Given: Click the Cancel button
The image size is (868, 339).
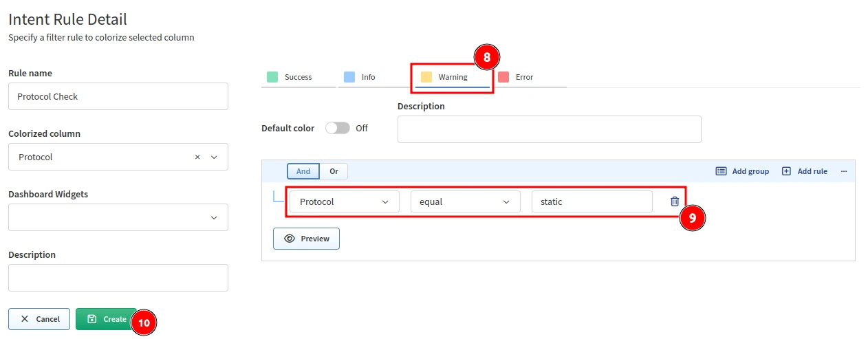Looking at the screenshot, I should (x=39, y=319).
